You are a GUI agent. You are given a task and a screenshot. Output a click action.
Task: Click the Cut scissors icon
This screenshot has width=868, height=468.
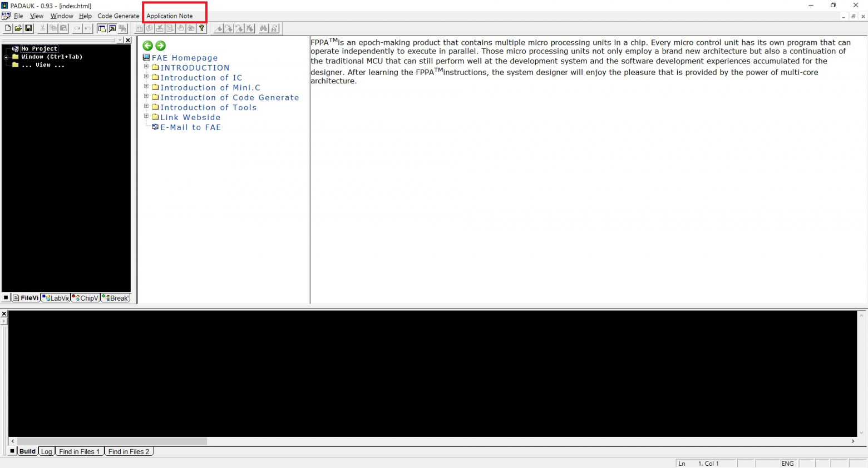click(42, 28)
